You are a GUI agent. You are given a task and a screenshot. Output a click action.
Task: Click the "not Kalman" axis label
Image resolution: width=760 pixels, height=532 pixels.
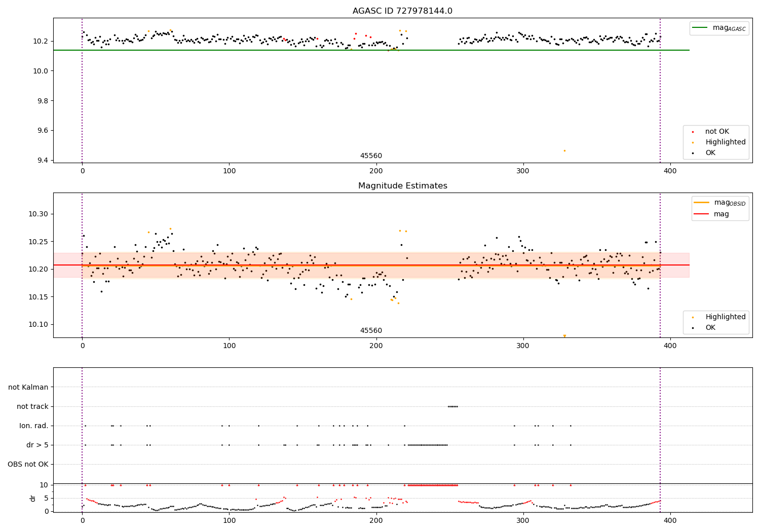pos(28,387)
